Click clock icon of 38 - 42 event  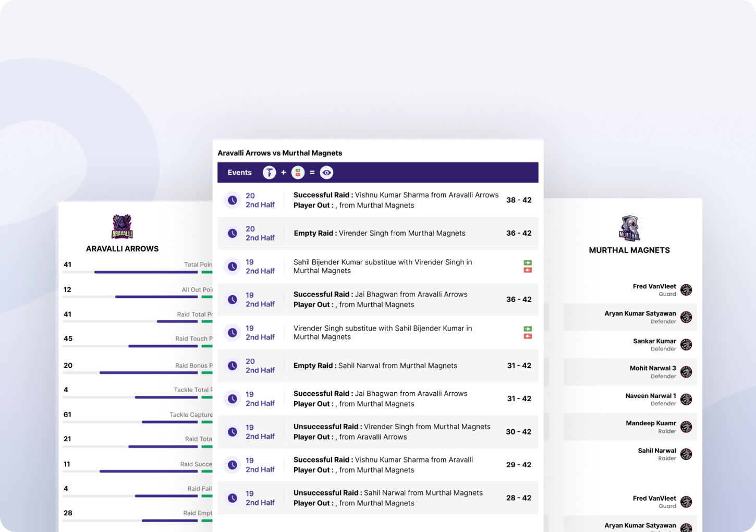point(233,200)
